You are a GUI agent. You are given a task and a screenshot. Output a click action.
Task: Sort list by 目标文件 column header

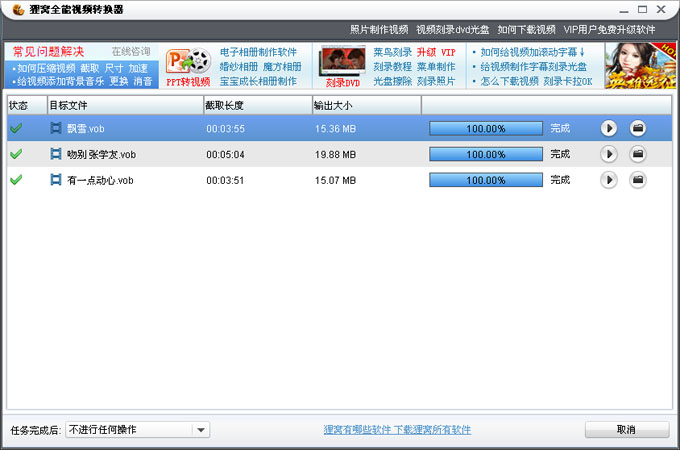pyautogui.click(x=122, y=104)
